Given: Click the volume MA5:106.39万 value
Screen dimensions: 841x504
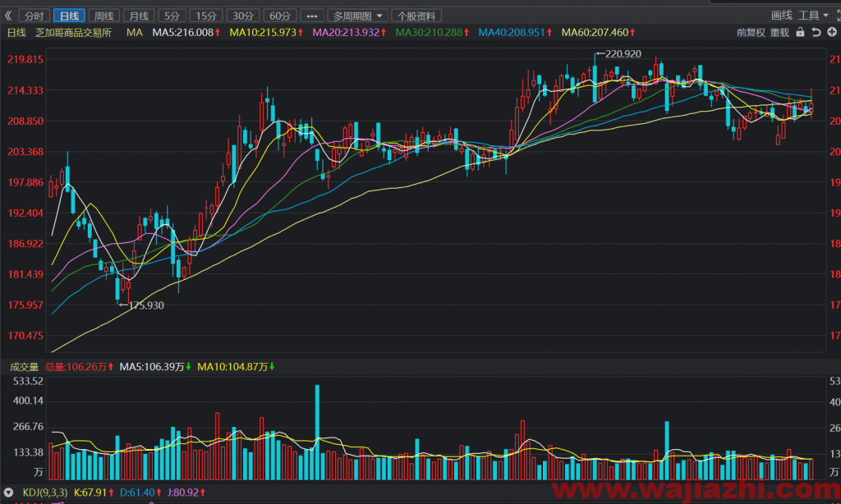Looking at the screenshot, I should 155,367.
